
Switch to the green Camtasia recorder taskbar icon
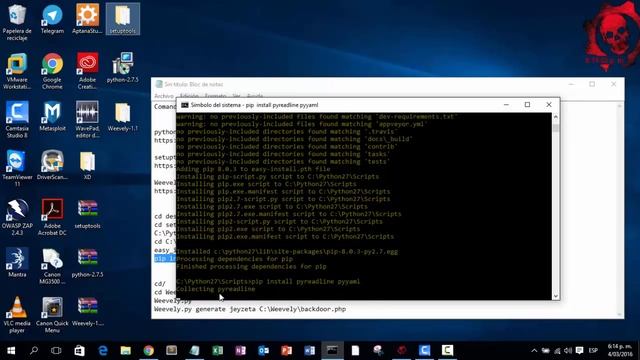447,350
